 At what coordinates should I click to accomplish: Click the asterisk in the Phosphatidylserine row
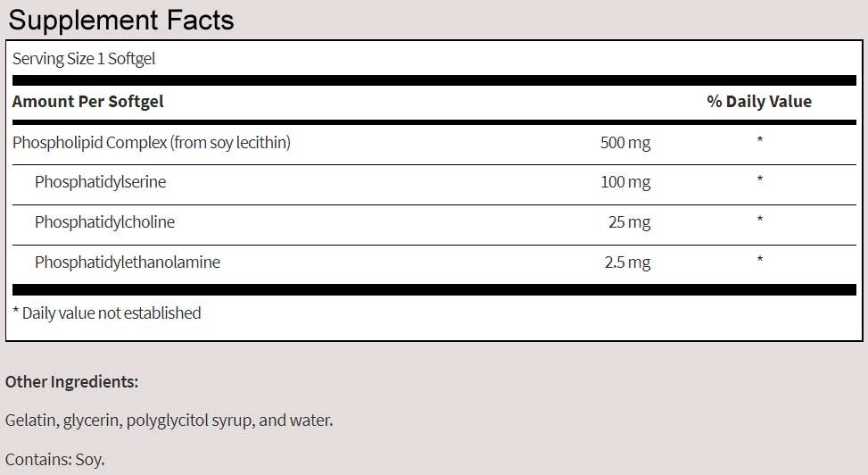coord(759,182)
